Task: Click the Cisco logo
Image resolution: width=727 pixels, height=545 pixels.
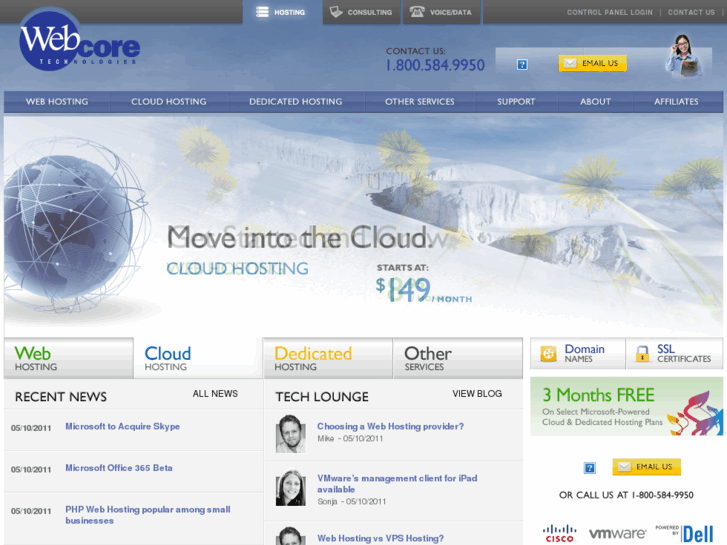Action: (559, 533)
